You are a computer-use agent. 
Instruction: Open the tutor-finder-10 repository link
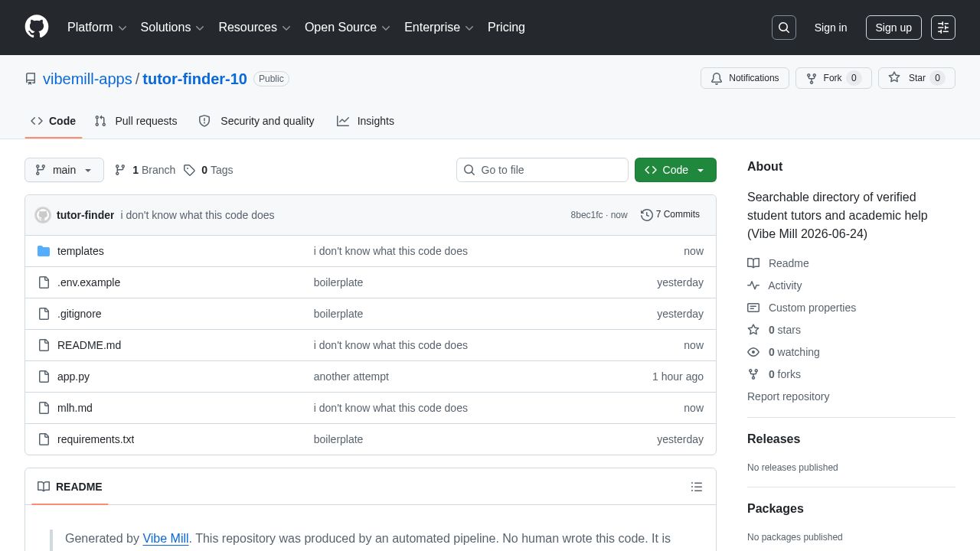194,79
